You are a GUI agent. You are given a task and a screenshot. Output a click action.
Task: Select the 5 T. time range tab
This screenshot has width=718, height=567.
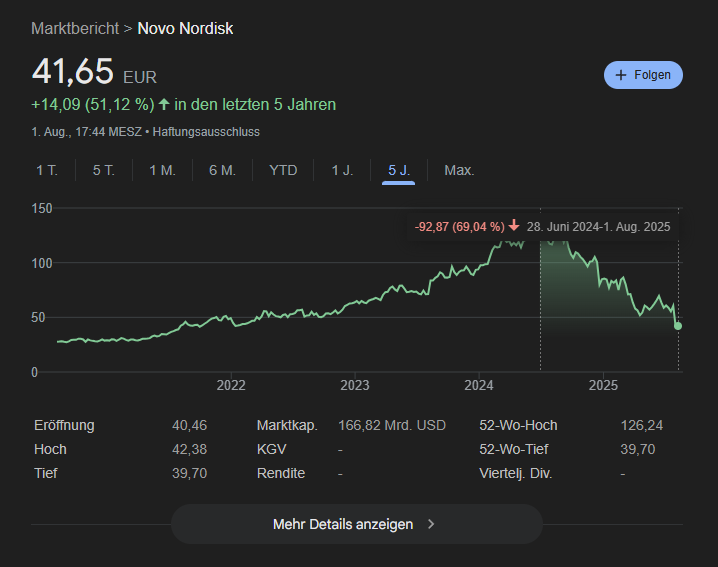(x=103, y=170)
